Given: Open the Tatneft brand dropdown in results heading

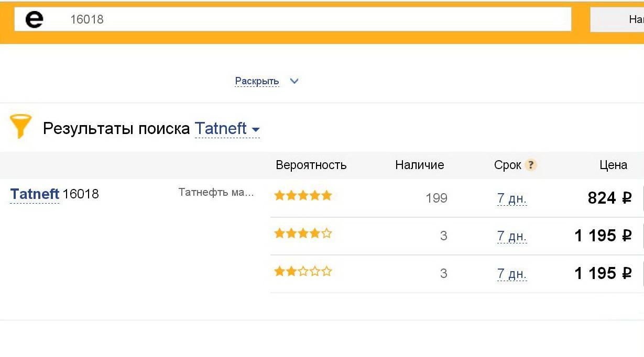Looking at the screenshot, I should (227, 128).
